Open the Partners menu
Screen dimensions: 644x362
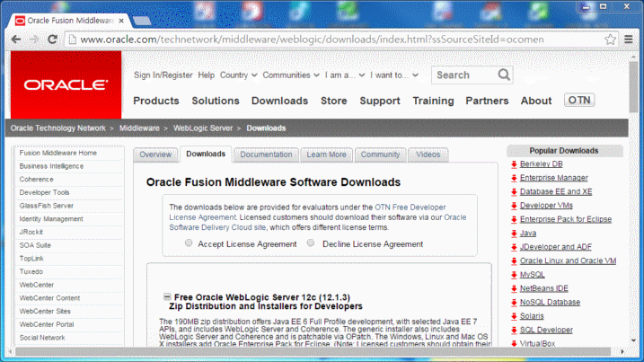pos(487,101)
